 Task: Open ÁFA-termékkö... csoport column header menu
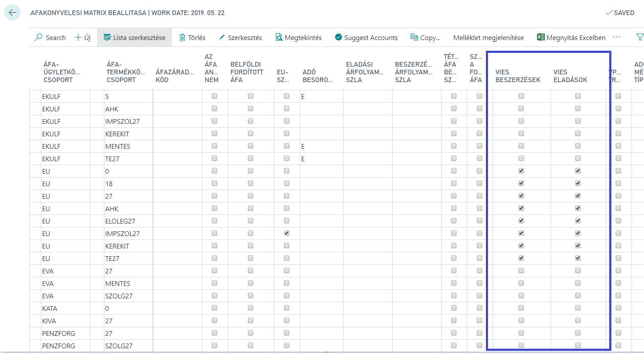click(x=125, y=72)
